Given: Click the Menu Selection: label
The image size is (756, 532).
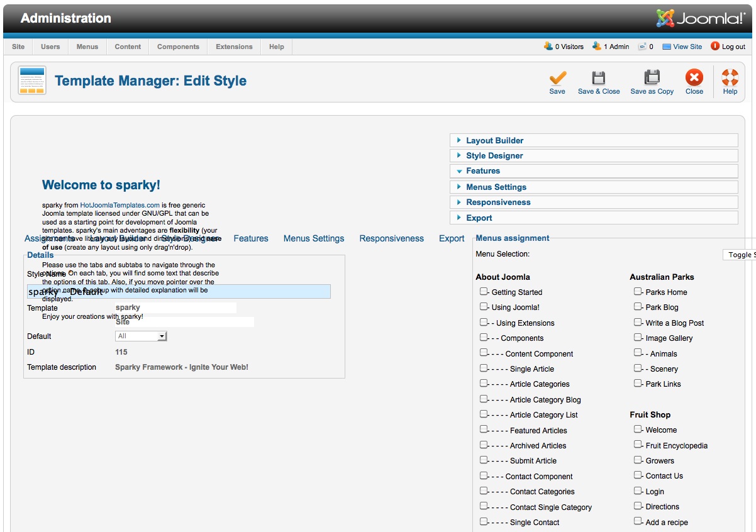Looking at the screenshot, I should pos(503,254).
